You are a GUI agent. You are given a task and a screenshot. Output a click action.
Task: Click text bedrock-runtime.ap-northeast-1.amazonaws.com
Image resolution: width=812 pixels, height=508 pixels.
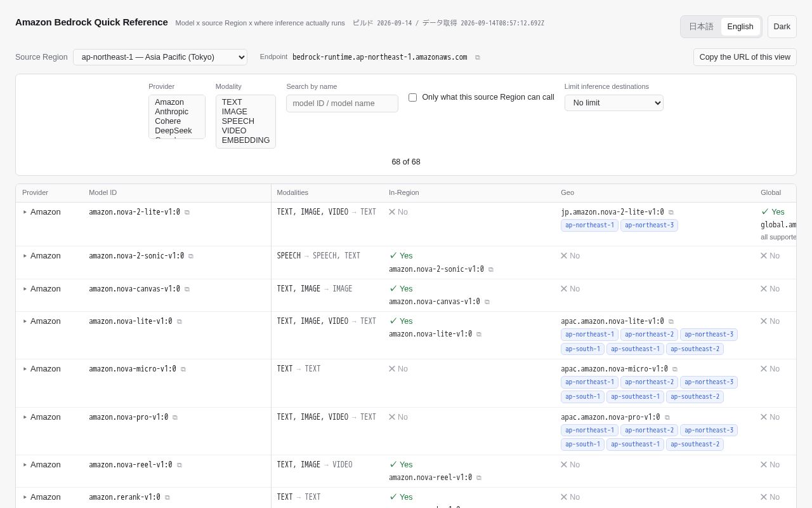pyautogui.click(x=379, y=57)
